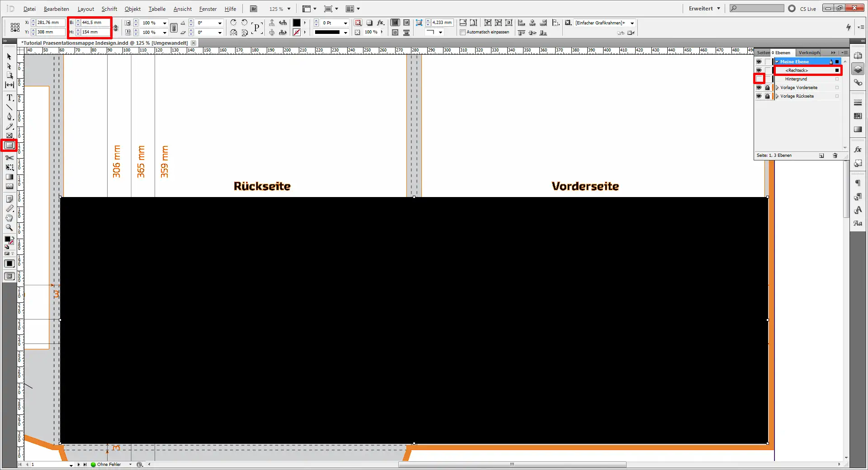Screen dimensions: 868x470
Task: Open the 125% zoom level dropdown
Action: [288, 9]
